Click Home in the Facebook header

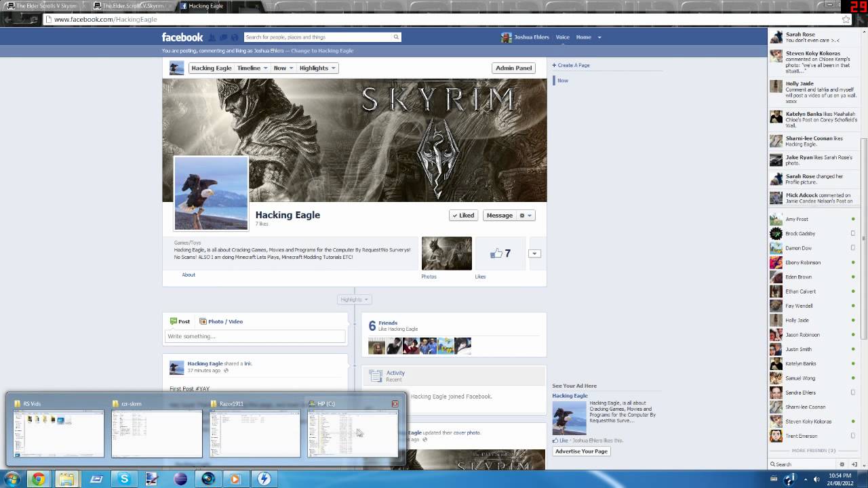(583, 37)
